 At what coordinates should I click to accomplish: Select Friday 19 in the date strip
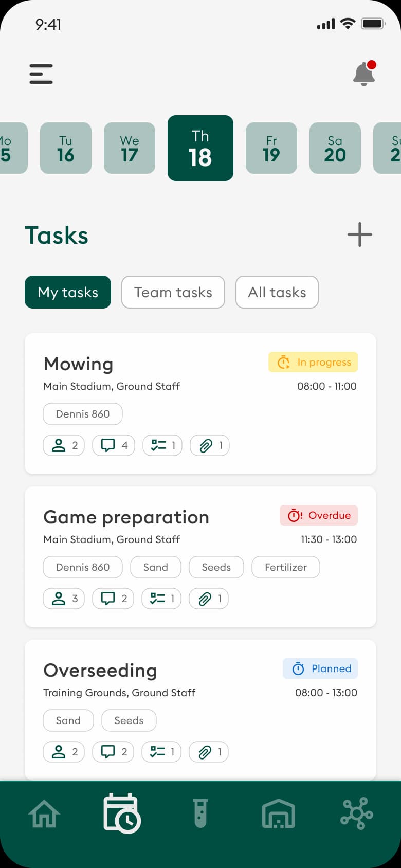pyautogui.click(x=271, y=148)
